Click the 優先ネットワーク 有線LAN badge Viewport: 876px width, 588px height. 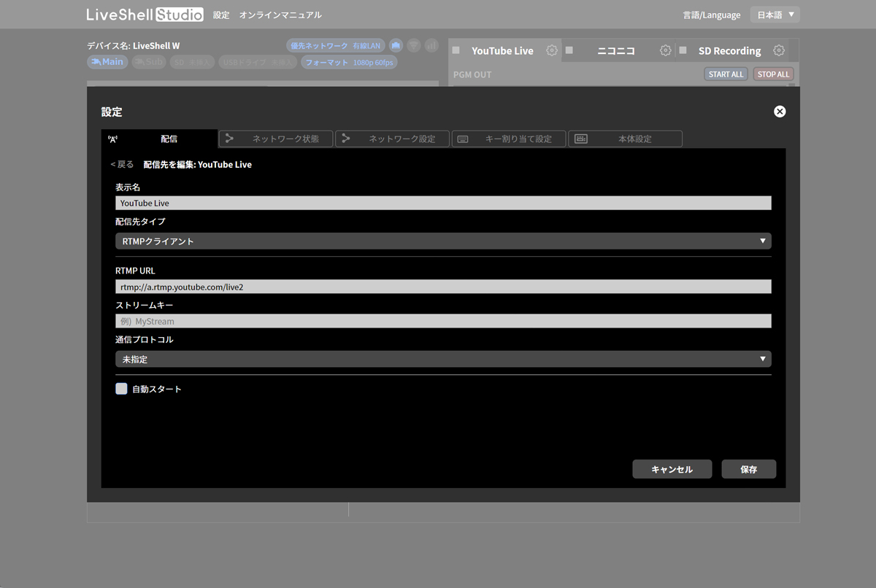coord(335,46)
